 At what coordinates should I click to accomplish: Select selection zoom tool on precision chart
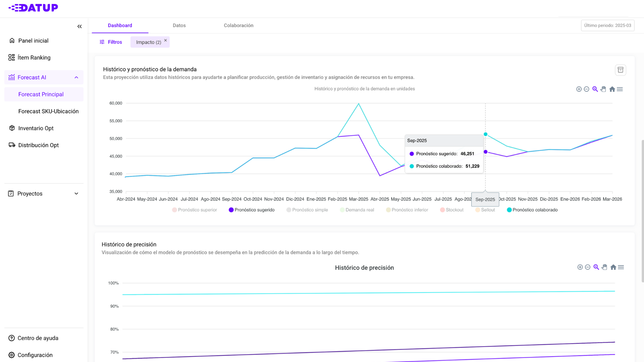pos(596,267)
